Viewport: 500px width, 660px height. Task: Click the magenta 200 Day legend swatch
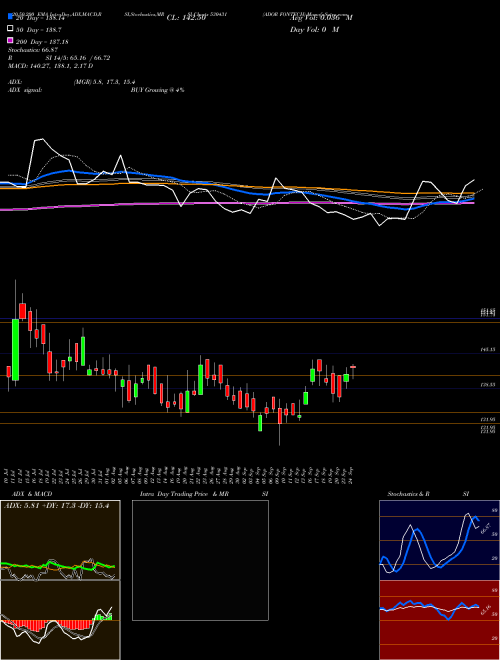[x=10, y=41]
